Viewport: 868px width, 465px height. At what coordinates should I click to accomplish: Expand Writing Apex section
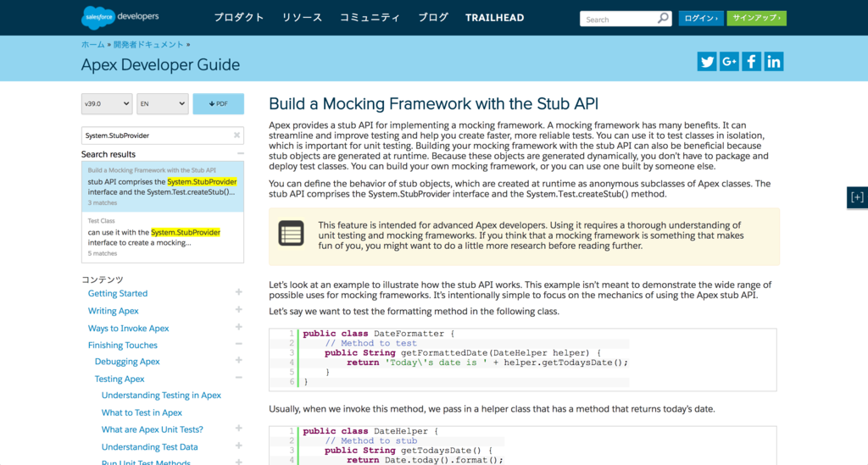(x=238, y=310)
